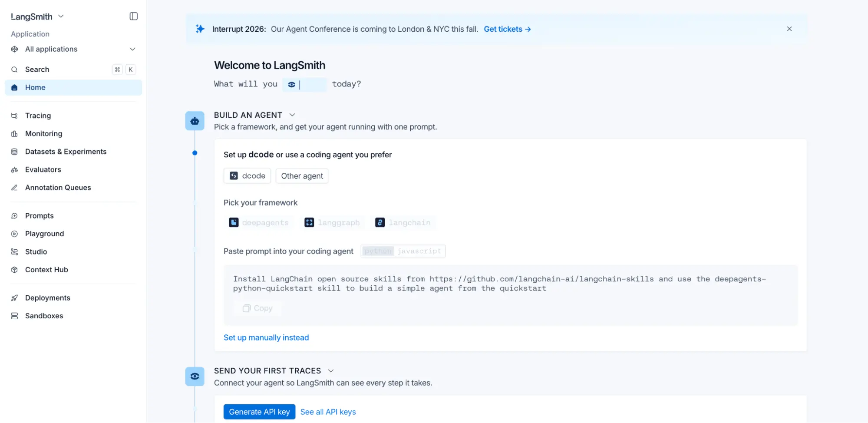This screenshot has width=868, height=423.
Task: Click the Home icon in sidebar
Action: pyautogui.click(x=14, y=87)
